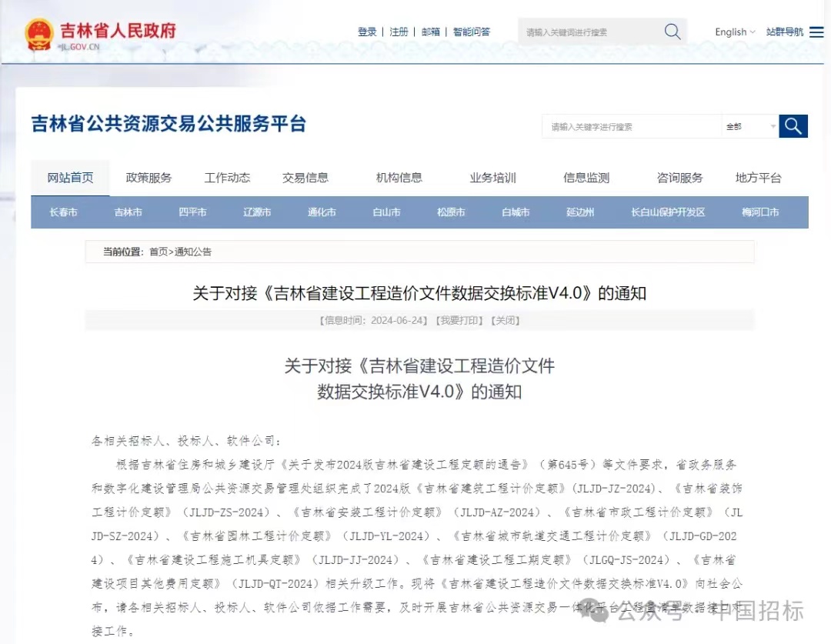
Task: Open the 咨询服务 menu
Action: [x=680, y=178]
